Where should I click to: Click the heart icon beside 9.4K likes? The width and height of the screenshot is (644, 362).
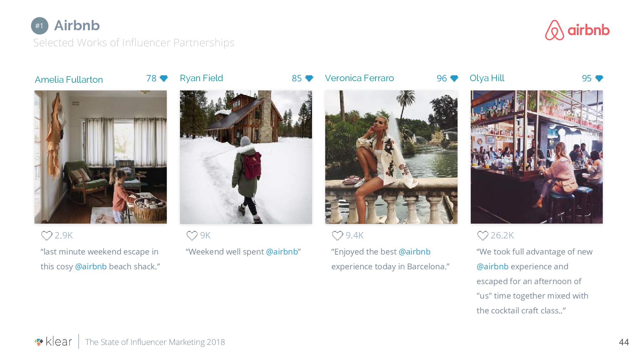pyautogui.click(x=337, y=236)
